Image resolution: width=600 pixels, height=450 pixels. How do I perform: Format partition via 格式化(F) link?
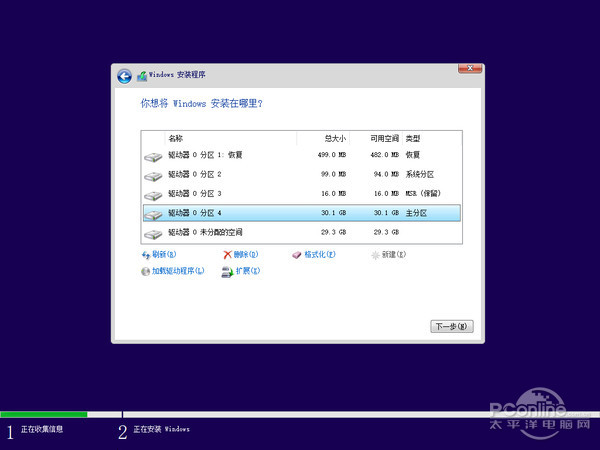pyautogui.click(x=320, y=254)
